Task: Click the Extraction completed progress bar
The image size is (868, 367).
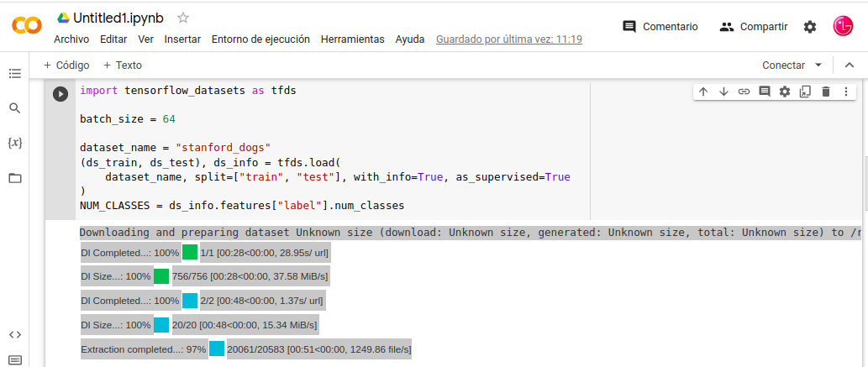Action: [x=217, y=349]
